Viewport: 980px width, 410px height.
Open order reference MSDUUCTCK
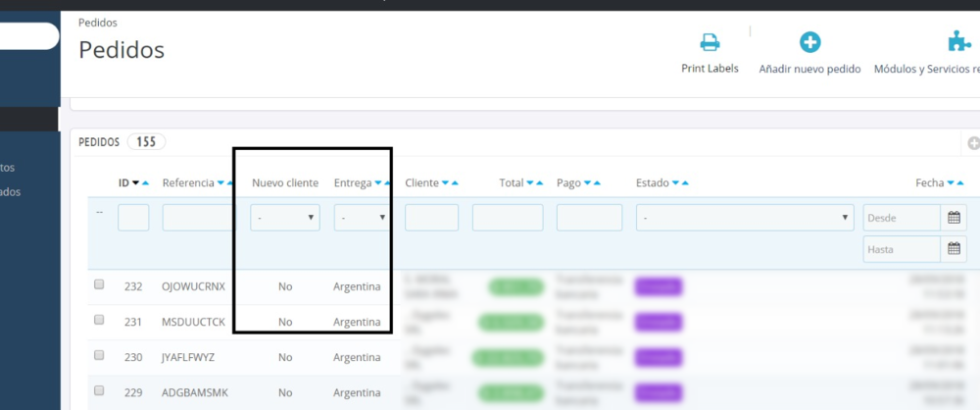[x=193, y=323]
